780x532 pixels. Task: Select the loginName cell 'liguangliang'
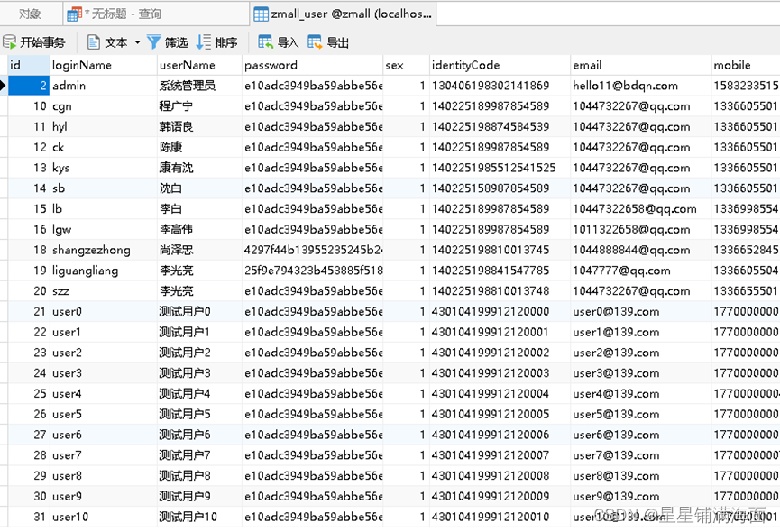coord(104,271)
